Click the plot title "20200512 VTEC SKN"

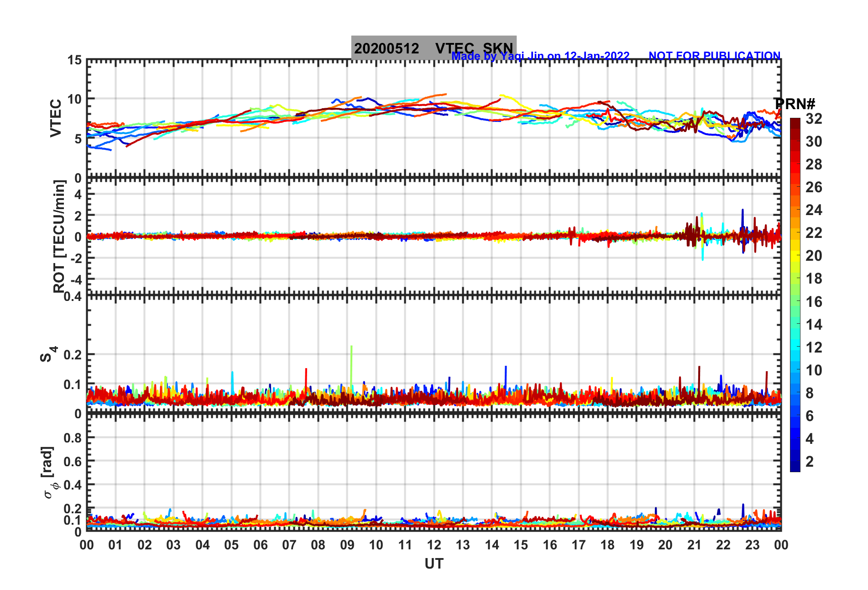pyautogui.click(x=434, y=48)
